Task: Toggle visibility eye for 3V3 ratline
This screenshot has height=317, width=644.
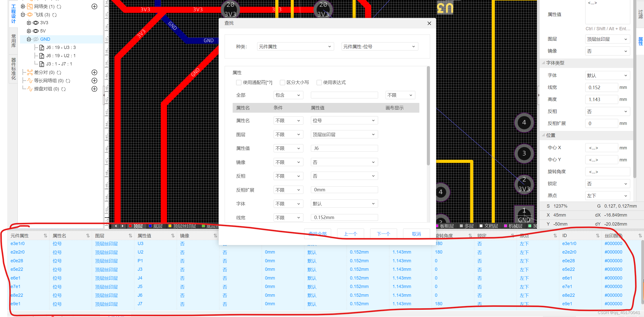Action: click(36, 23)
